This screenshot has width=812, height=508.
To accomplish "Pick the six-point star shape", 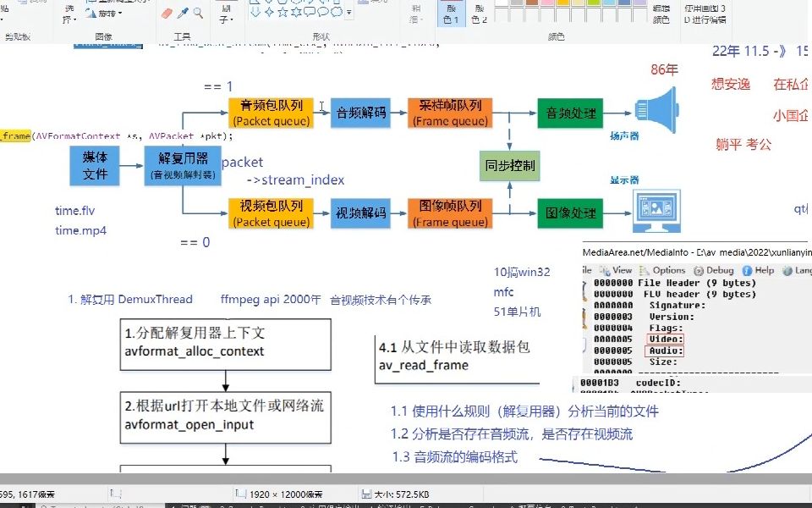I will 296,12.
